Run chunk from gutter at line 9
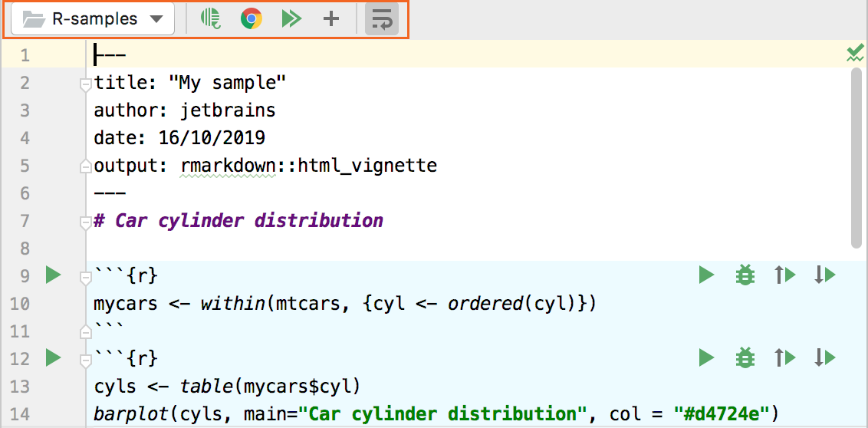The width and height of the screenshot is (868, 428). tap(53, 275)
